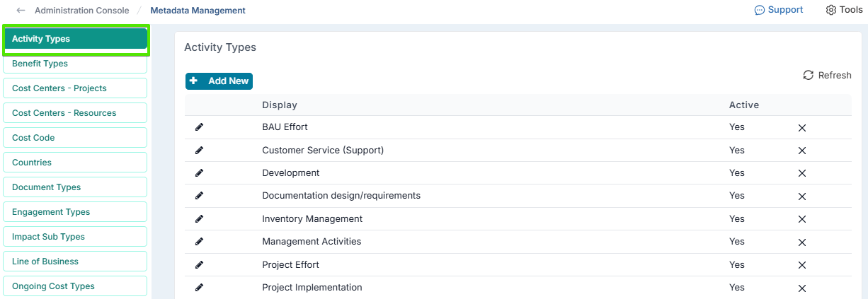Switch to Cost Centers - Projects

(x=75, y=88)
